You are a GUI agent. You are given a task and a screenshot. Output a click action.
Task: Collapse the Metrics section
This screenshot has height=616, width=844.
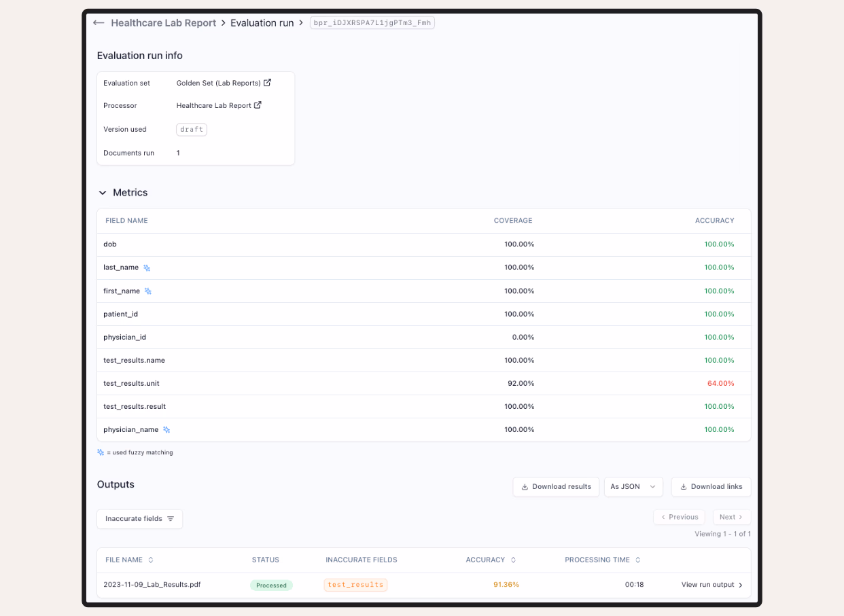103,193
